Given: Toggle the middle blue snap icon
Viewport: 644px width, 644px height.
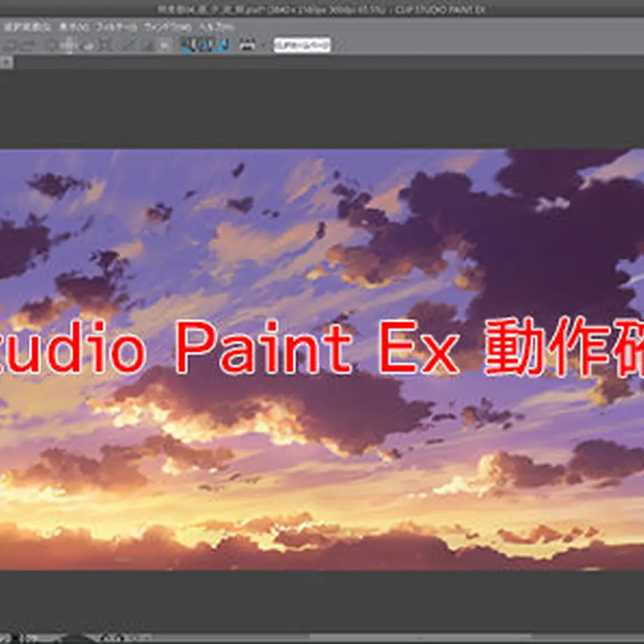Looking at the screenshot, I should click(206, 45).
